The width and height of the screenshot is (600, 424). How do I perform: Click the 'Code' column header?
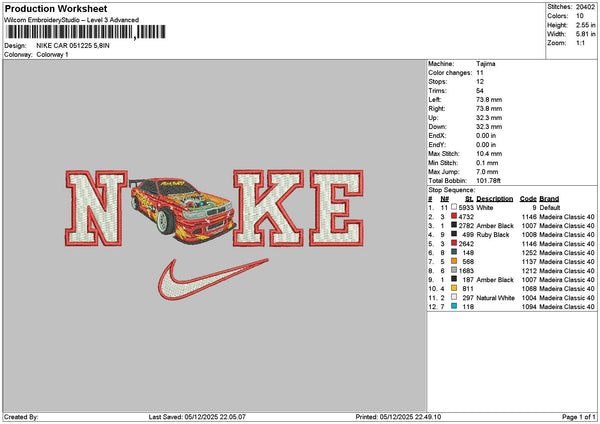[528, 199]
